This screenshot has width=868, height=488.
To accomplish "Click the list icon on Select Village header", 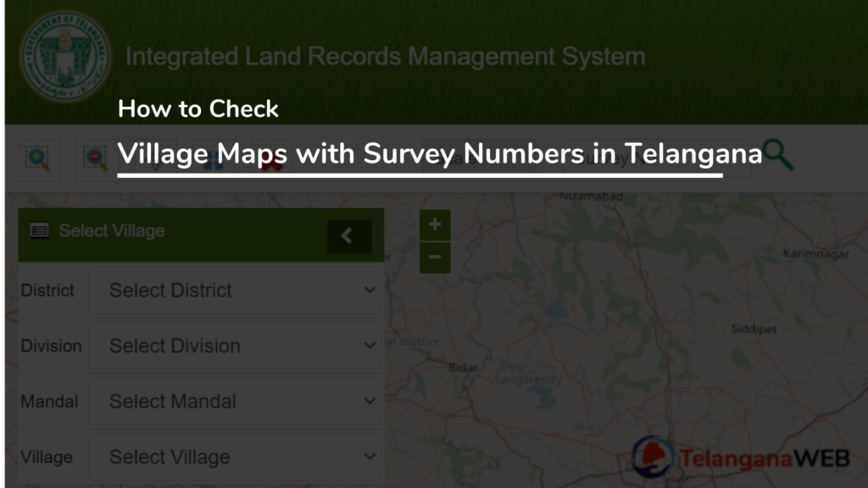I will (x=38, y=230).
